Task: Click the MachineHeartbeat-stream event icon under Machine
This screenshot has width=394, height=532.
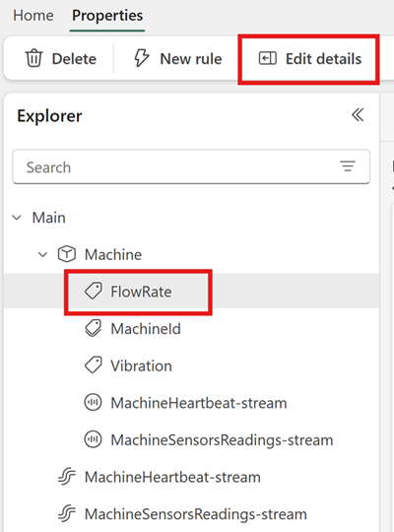Action: [93, 403]
